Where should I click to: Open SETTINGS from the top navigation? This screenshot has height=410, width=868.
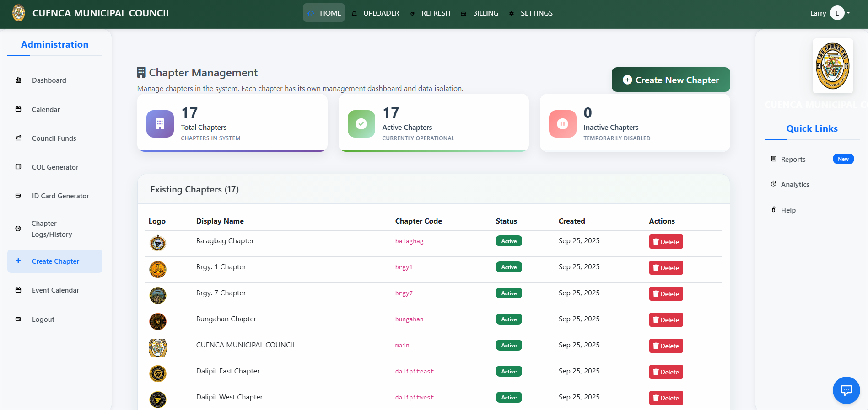(531, 13)
